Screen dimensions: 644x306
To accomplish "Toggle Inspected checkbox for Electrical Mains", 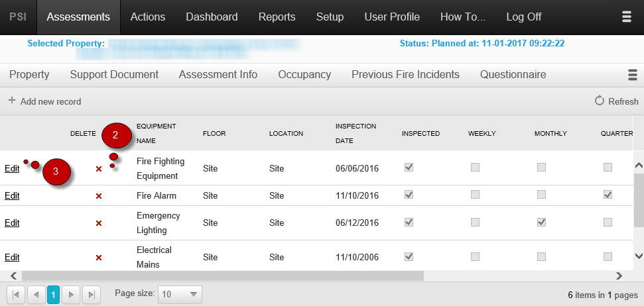I will click(409, 257).
